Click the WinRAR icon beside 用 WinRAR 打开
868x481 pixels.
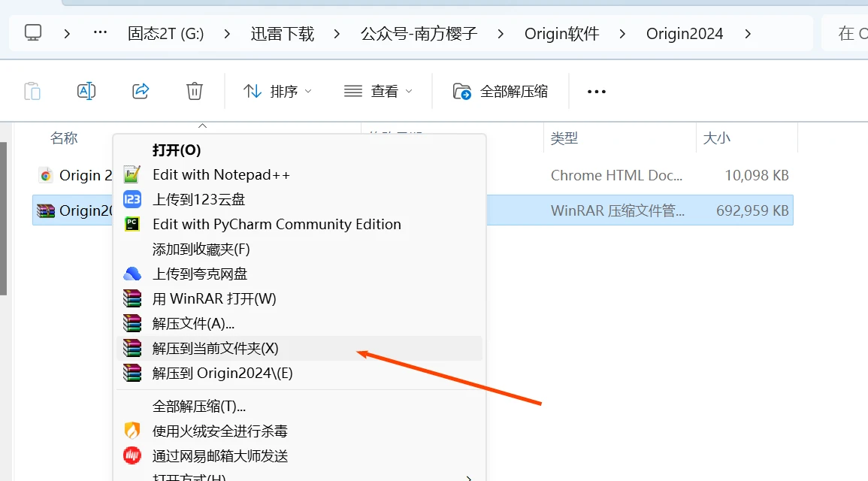(x=132, y=298)
